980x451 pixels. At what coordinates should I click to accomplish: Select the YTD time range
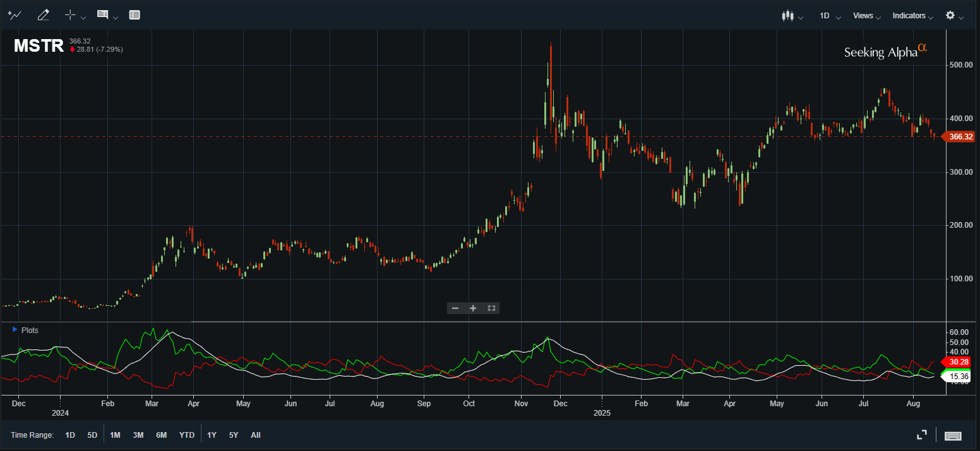[187, 435]
